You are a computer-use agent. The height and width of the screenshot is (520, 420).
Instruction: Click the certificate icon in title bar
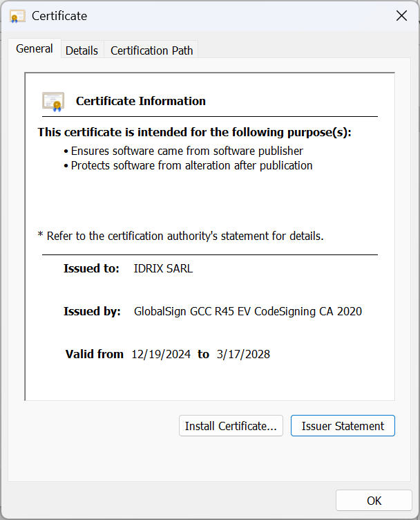(x=17, y=16)
